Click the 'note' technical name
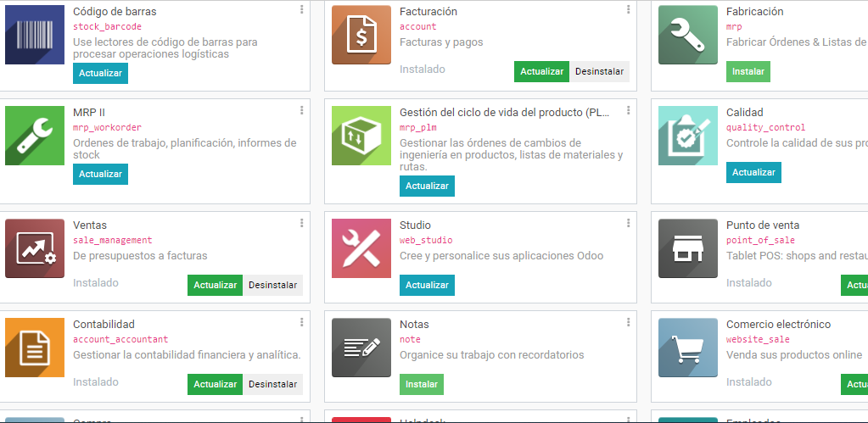 point(410,339)
